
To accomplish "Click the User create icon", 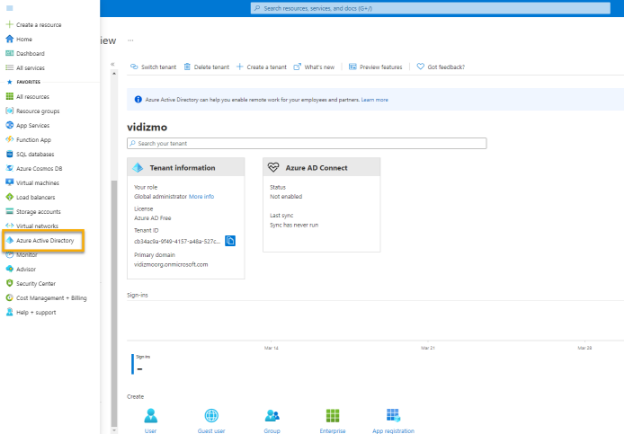I will (x=150, y=415).
